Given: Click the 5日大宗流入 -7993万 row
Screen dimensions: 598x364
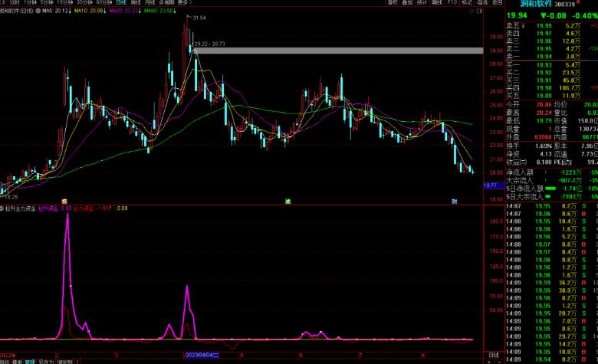Looking at the screenshot, I should click(551, 197).
